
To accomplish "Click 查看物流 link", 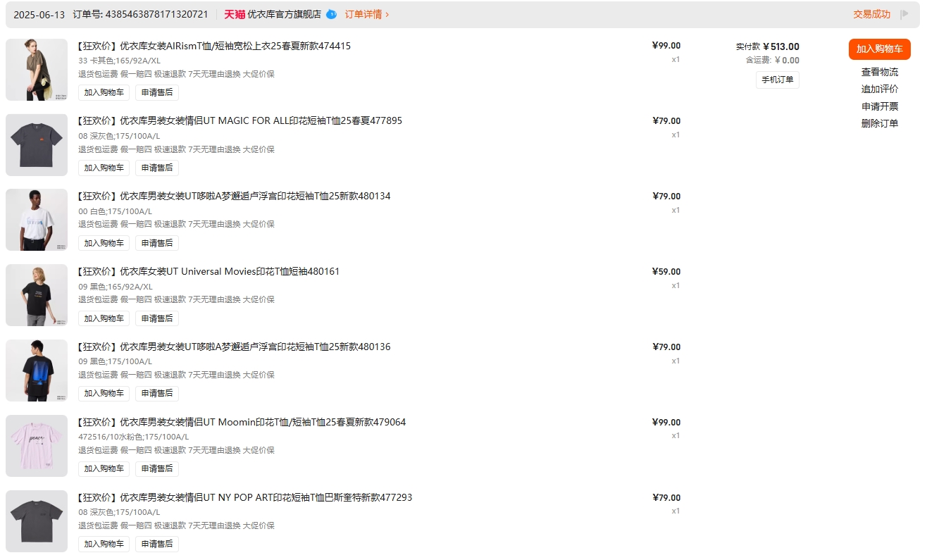I will pos(879,72).
